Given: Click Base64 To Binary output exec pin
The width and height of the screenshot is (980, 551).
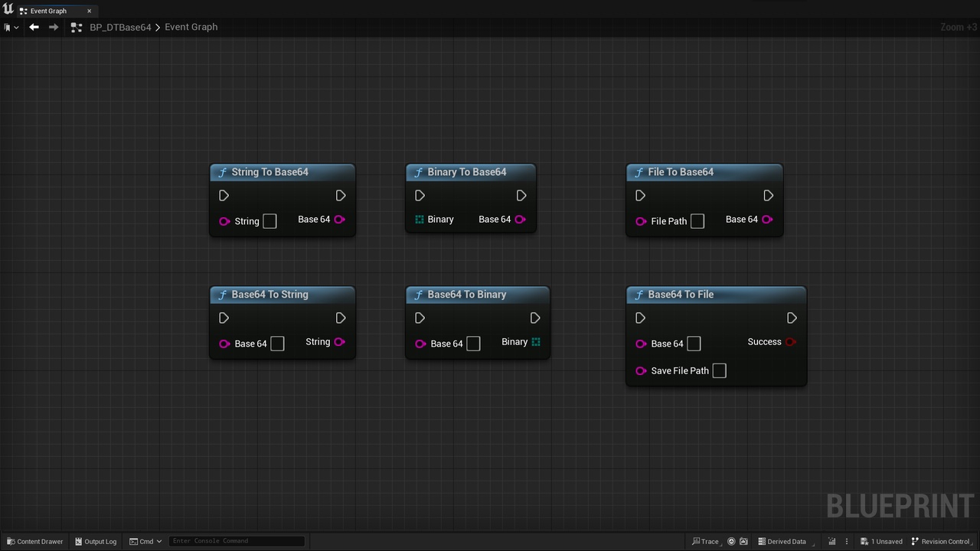Looking at the screenshot, I should click(x=535, y=318).
